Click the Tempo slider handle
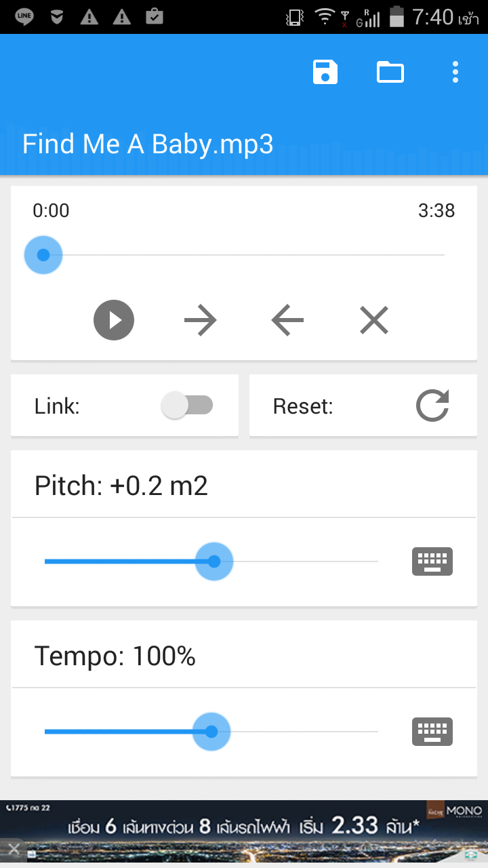 (x=211, y=732)
